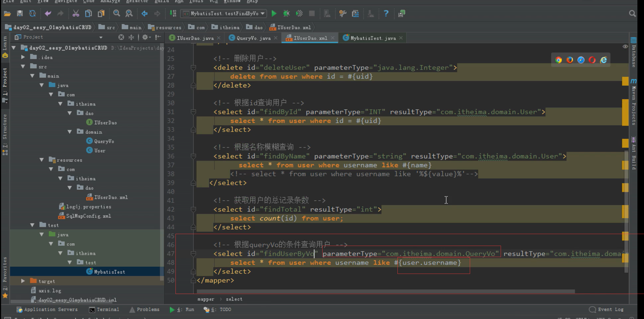Click the Save All floppy icon

pos(20,13)
